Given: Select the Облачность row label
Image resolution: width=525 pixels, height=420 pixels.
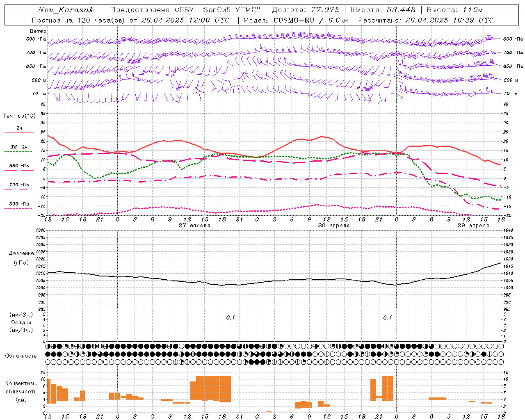Looking at the screenshot, I should click(21, 356).
